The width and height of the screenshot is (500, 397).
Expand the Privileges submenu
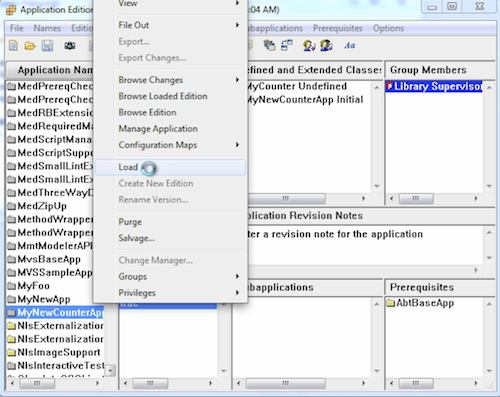point(237,293)
